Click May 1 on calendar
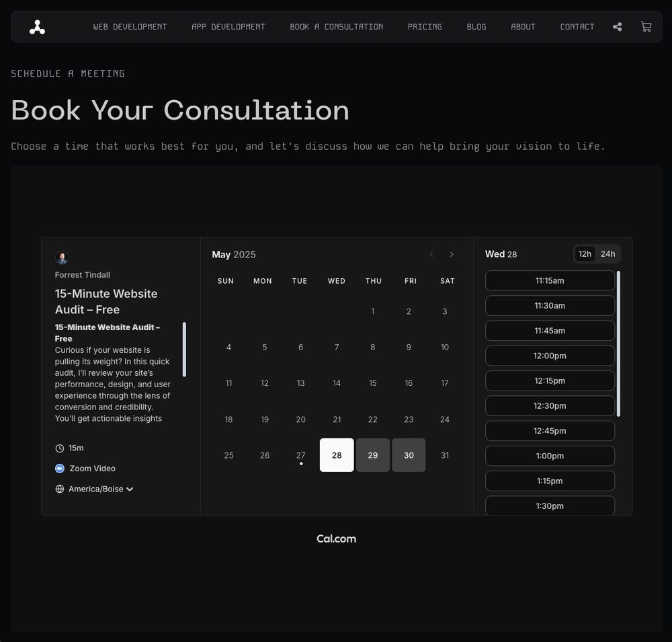The image size is (672, 642). point(373,311)
